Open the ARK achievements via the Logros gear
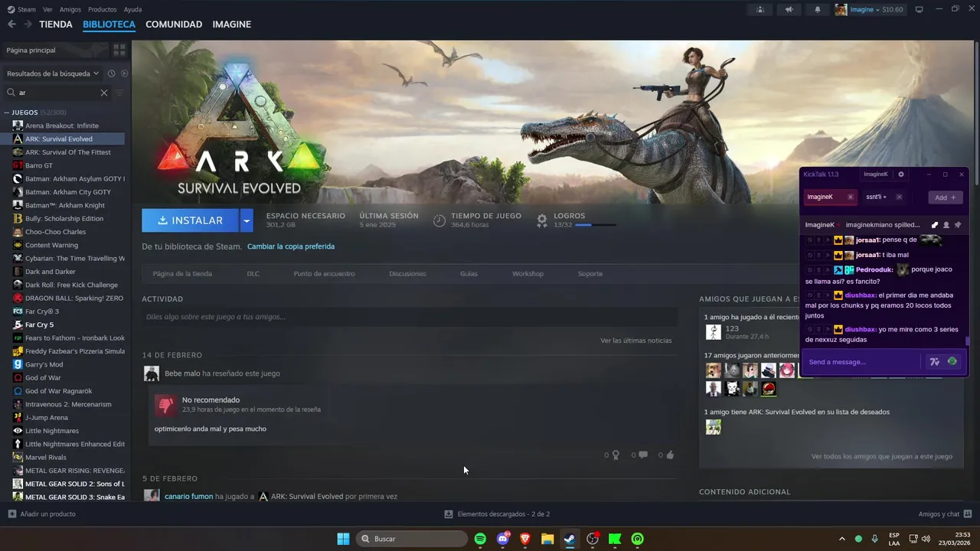Screen dimensions: 980x551 click(x=542, y=220)
